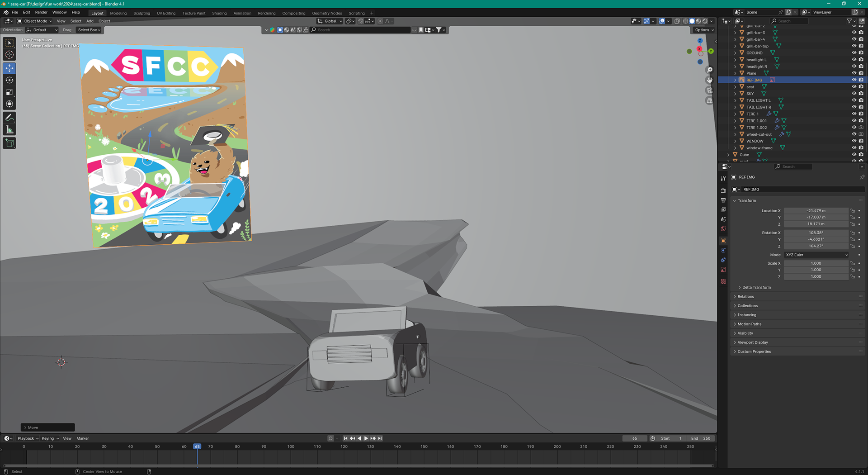Switch orthographic/perspective grid icon
The image size is (868, 475).
(709, 101)
